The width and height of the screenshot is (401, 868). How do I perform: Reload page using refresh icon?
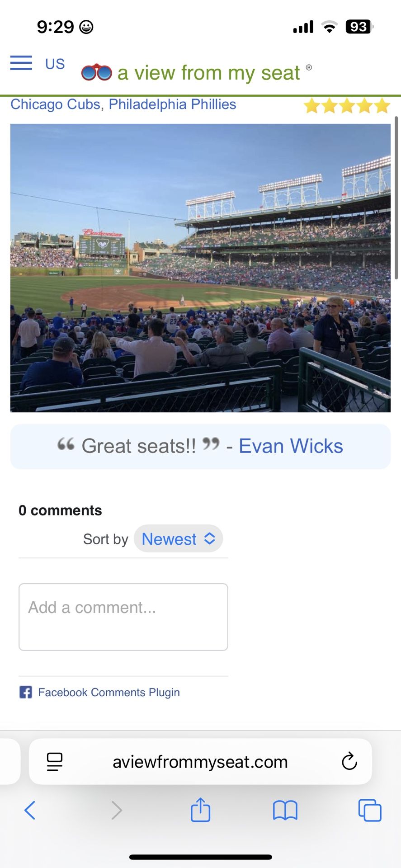349,761
